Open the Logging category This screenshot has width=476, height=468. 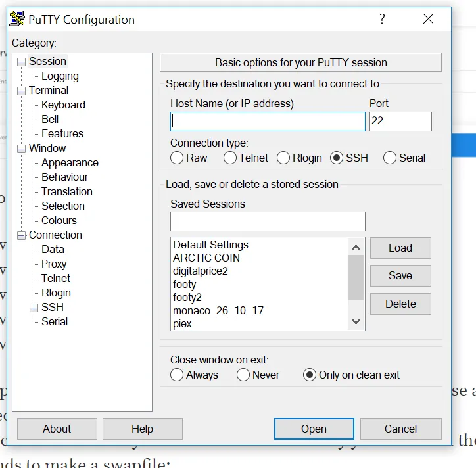[60, 76]
